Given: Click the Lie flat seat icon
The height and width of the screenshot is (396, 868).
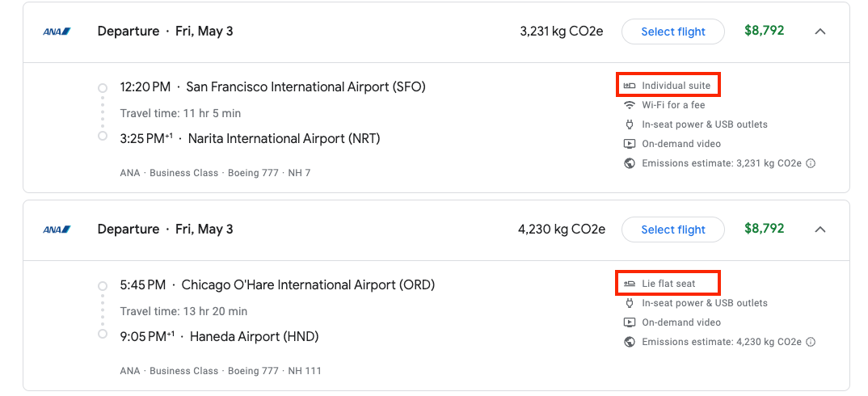Looking at the screenshot, I should [630, 284].
